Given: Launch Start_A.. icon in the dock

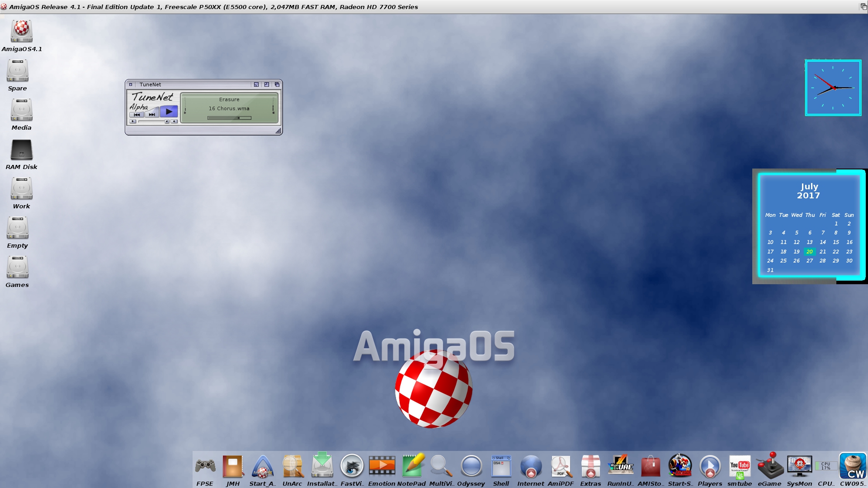Looking at the screenshot, I should [x=263, y=466].
